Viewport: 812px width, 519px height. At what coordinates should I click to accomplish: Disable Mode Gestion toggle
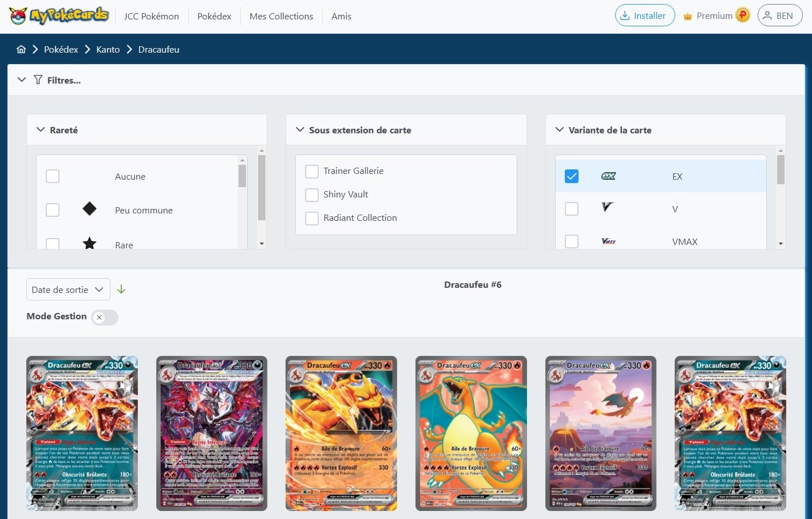(x=104, y=317)
